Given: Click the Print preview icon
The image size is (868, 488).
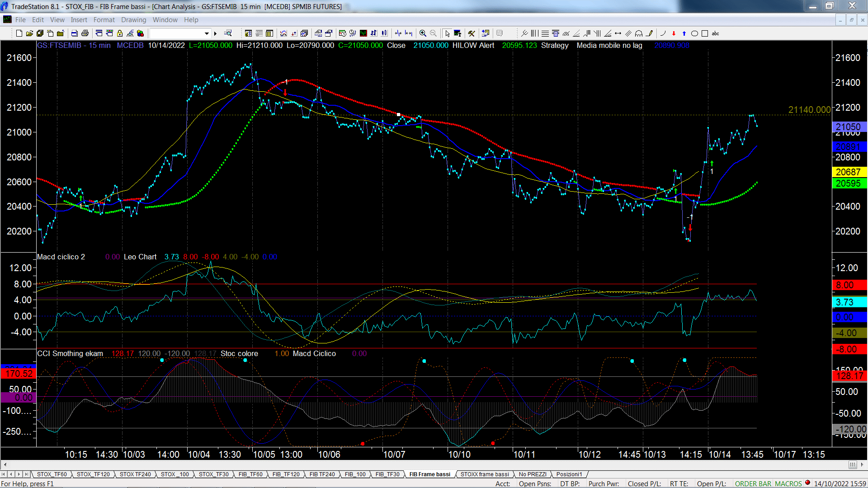Looking at the screenshot, I should [74, 33].
